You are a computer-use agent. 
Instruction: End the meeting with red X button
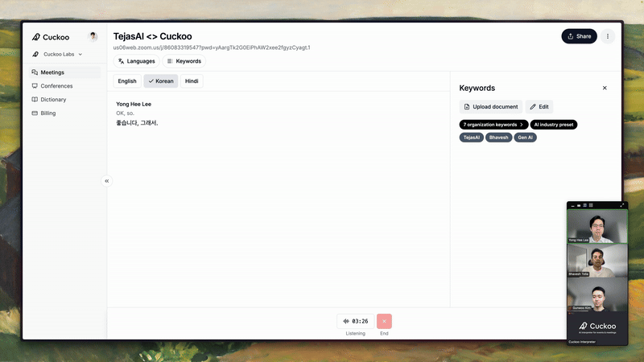(384, 321)
